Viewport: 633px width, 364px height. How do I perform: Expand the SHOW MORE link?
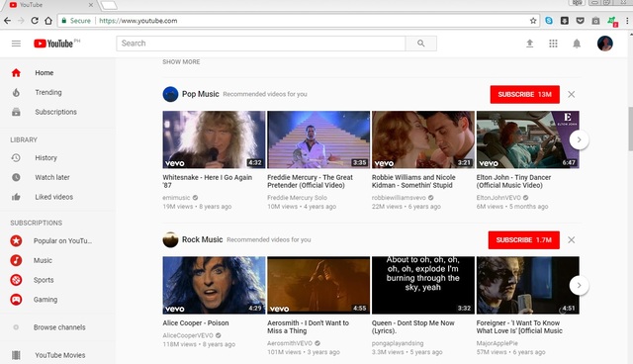pos(181,61)
